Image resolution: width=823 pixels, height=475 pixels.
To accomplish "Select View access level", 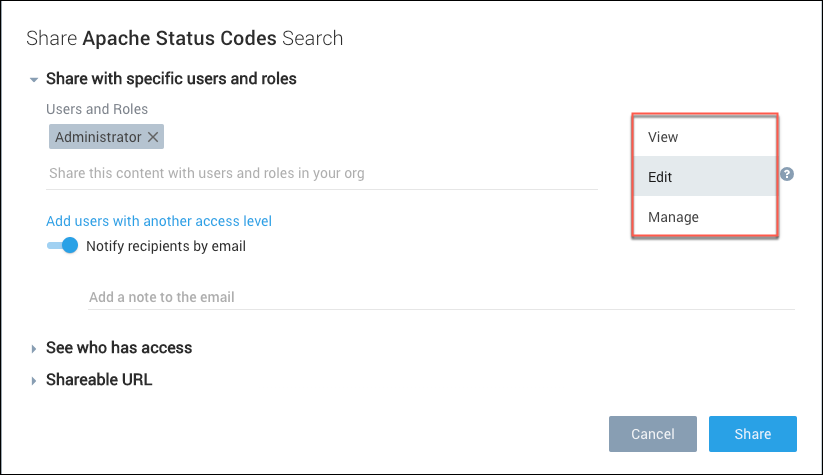I will (x=704, y=137).
